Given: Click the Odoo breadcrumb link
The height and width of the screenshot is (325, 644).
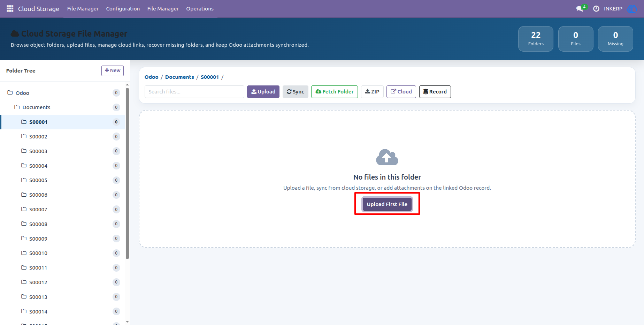Looking at the screenshot, I should (152, 77).
